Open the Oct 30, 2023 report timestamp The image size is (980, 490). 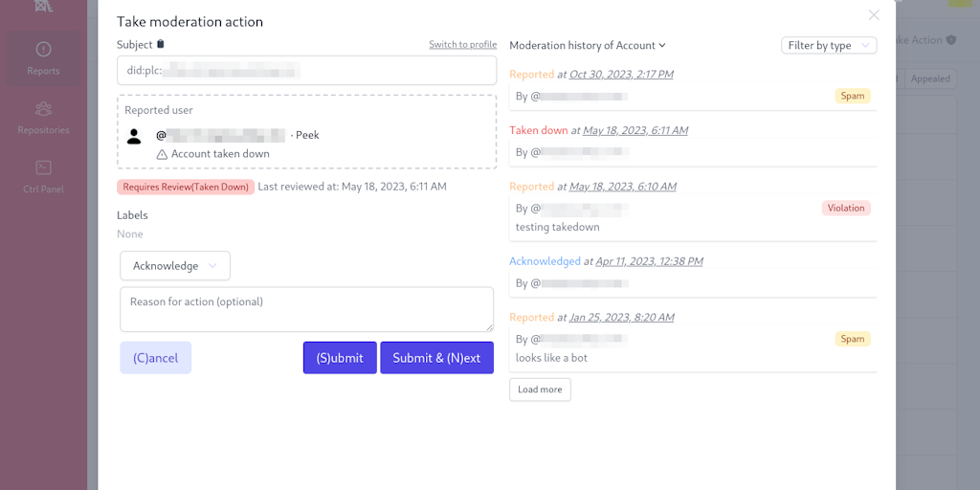[x=621, y=75]
